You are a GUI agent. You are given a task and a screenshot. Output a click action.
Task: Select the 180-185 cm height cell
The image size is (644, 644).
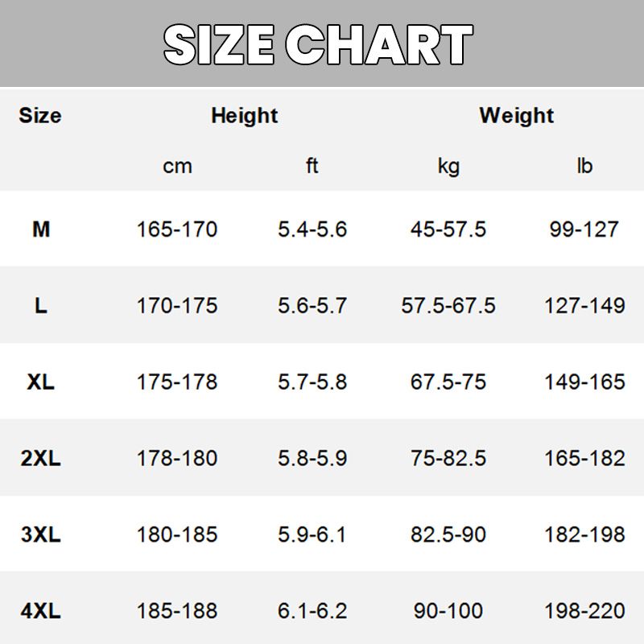(x=177, y=535)
